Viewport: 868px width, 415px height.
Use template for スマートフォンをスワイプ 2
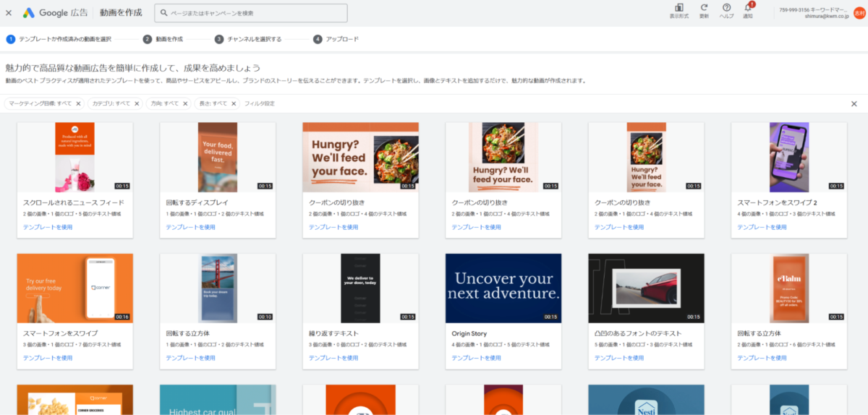coord(762,227)
